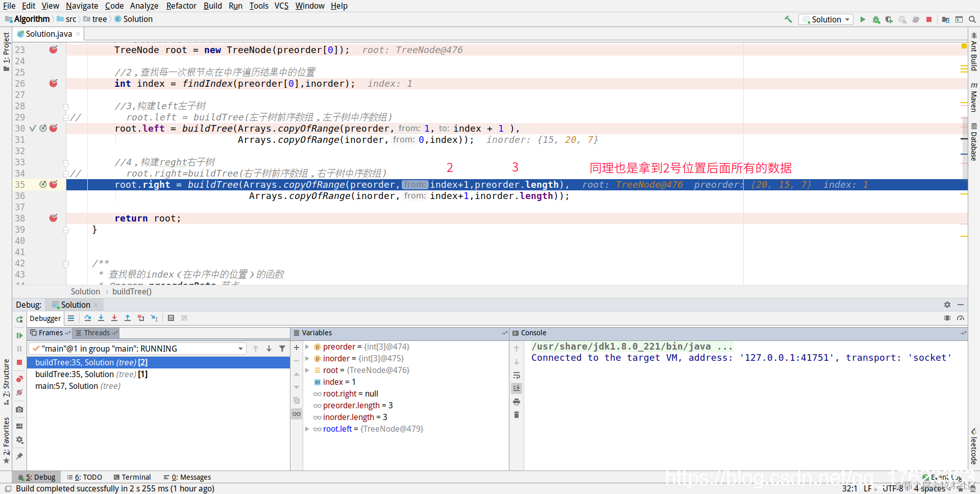This screenshot has height=494, width=980.
Task: Click Step Out in debugger toolbar
Action: (x=128, y=318)
